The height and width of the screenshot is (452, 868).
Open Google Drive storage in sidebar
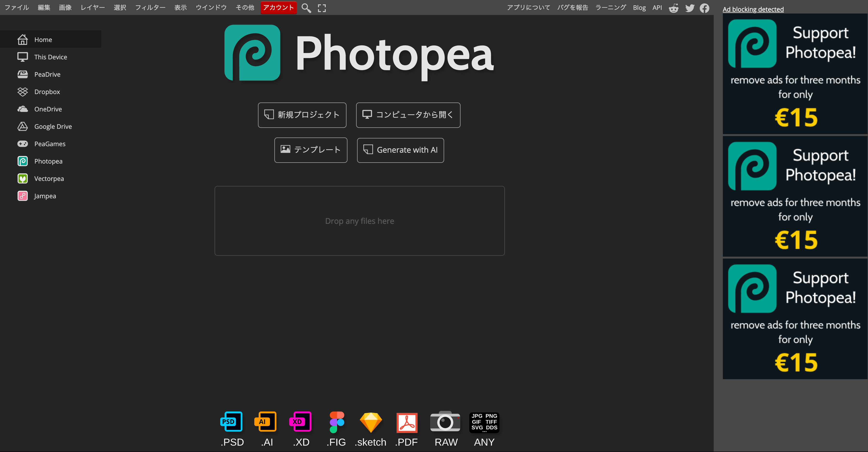[x=53, y=126]
